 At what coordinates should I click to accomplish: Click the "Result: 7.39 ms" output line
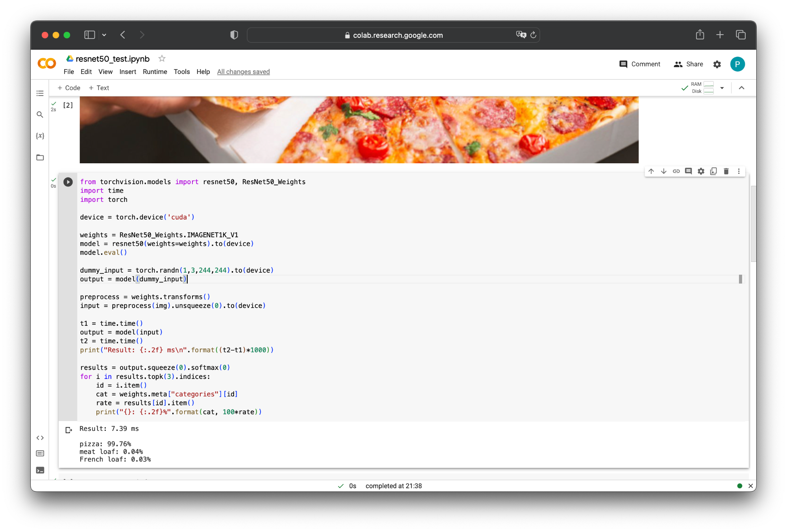coord(109,429)
